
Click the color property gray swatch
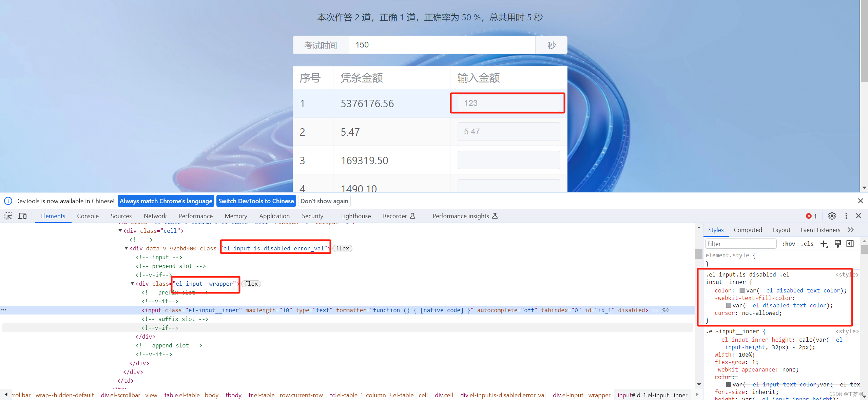point(742,290)
